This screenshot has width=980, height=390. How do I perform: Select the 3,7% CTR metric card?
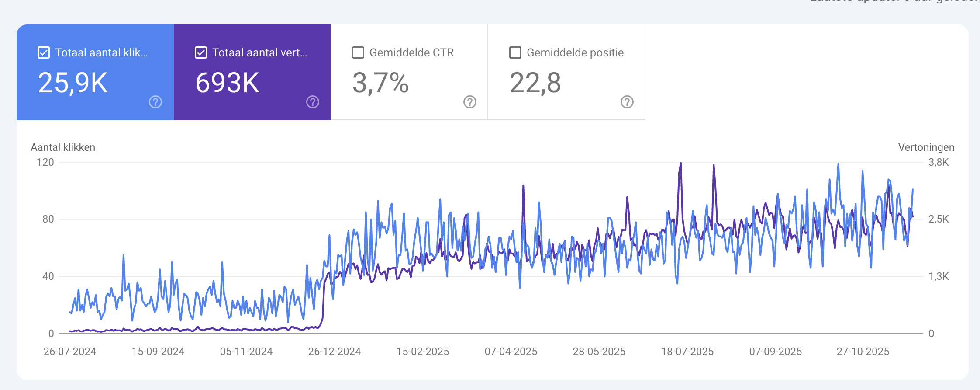409,72
